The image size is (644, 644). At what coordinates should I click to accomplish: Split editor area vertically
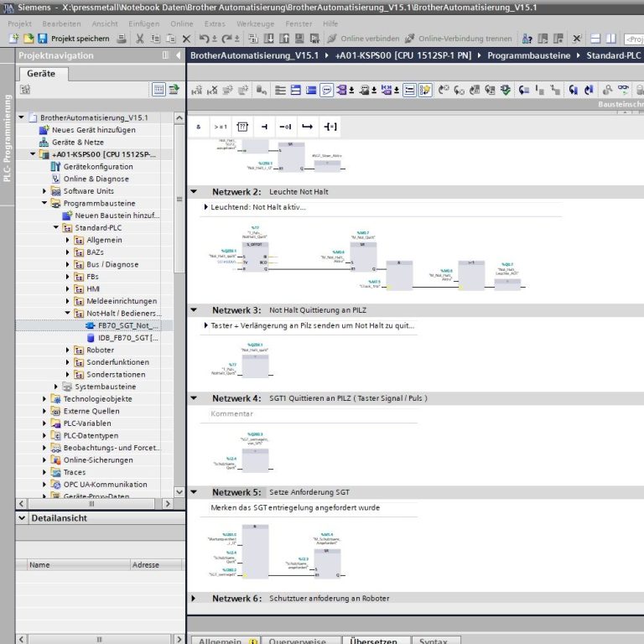pos(611,39)
